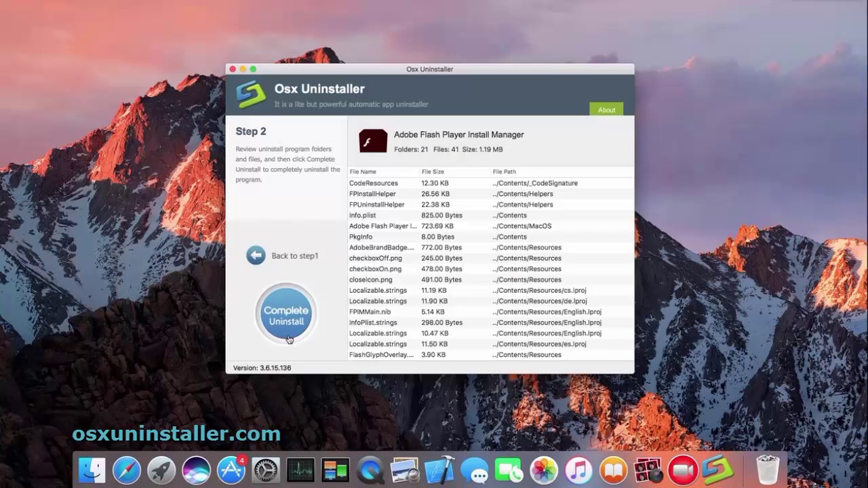The image size is (868, 488).
Task: Select the AdobeBrandBadge file row
Action: [x=491, y=247]
